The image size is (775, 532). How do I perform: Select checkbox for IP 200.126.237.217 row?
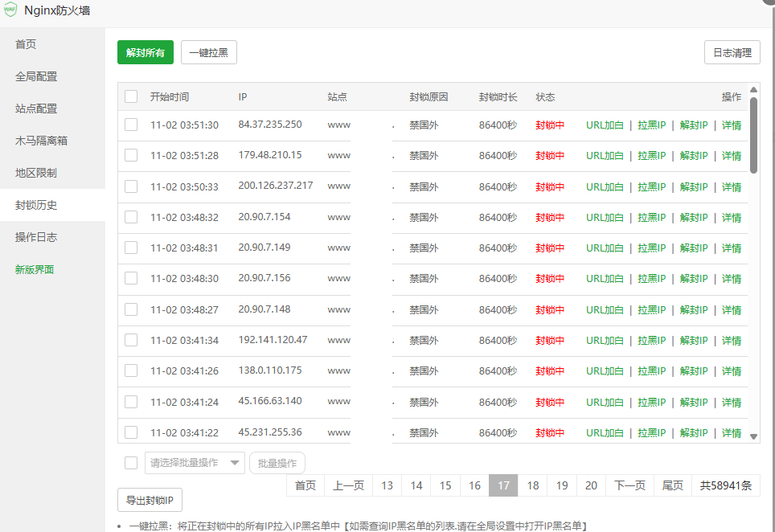click(x=131, y=186)
